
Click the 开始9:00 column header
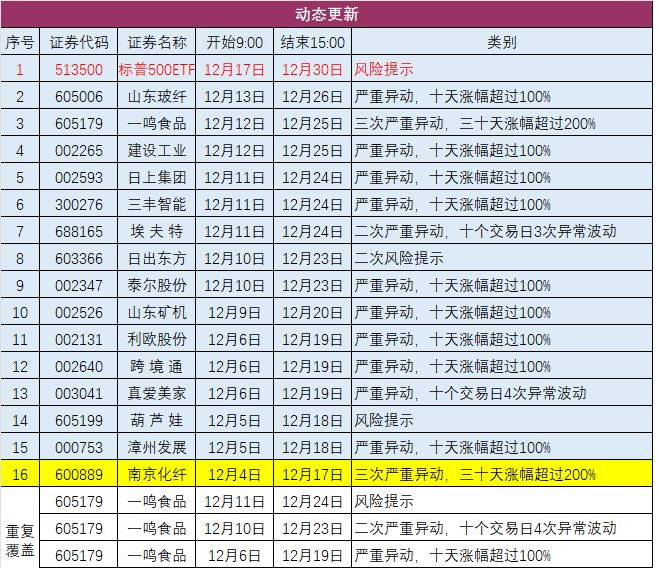pos(235,42)
